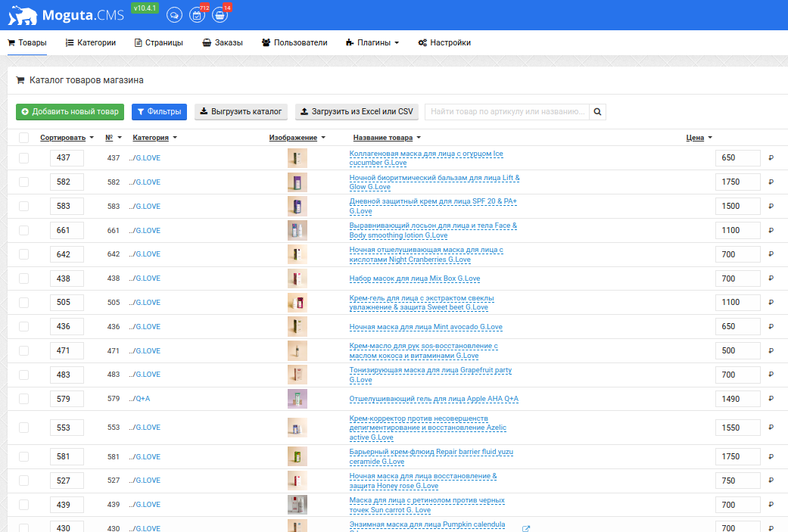The image size is (788, 532).
Task: Open product link Коллагеновая маска Ice cucumber G.Love
Action: coord(426,158)
